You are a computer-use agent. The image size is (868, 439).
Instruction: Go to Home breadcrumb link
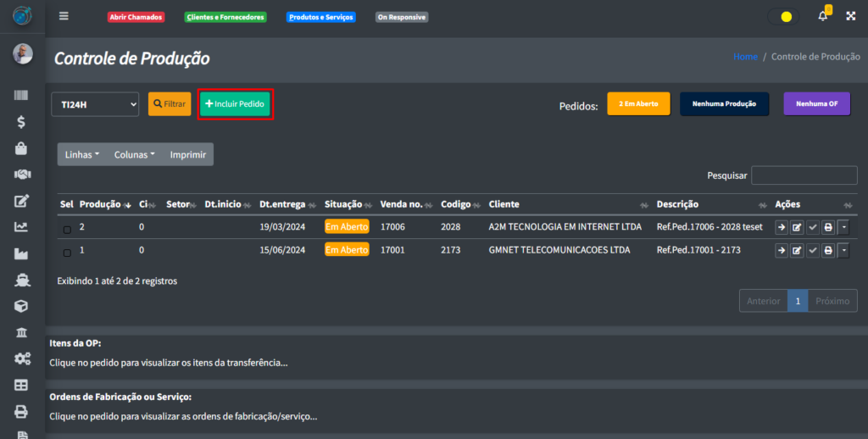click(x=745, y=57)
